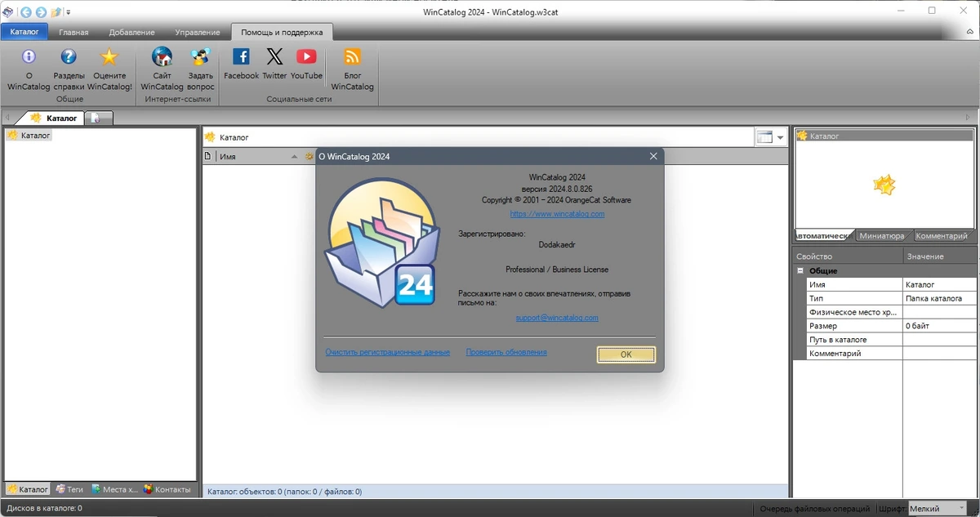Image resolution: width=980 pixels, height=517 pixels.
Task: Select the Помощь и поддержка ribbon tab
Action: tap(282, 32)
